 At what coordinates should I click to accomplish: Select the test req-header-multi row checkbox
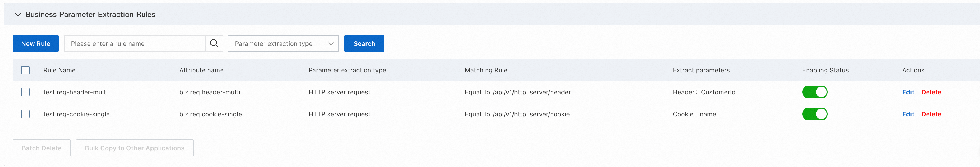coord(25,92)
